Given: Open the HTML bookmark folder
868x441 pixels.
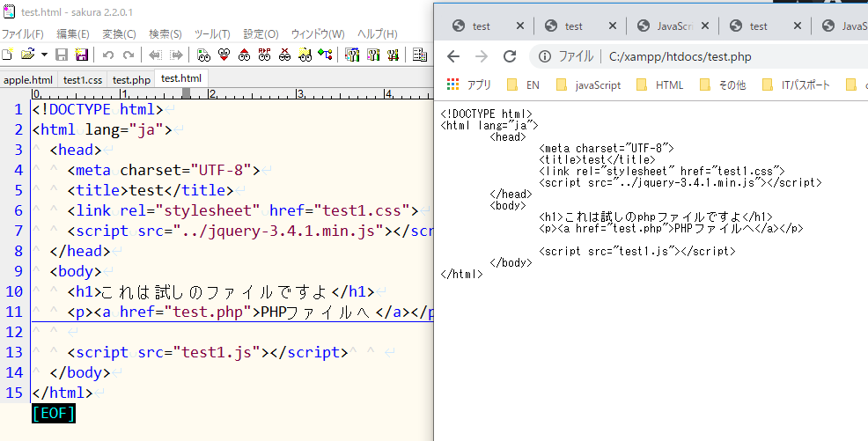Looking at the screenshot, I should tap(660, 85).
